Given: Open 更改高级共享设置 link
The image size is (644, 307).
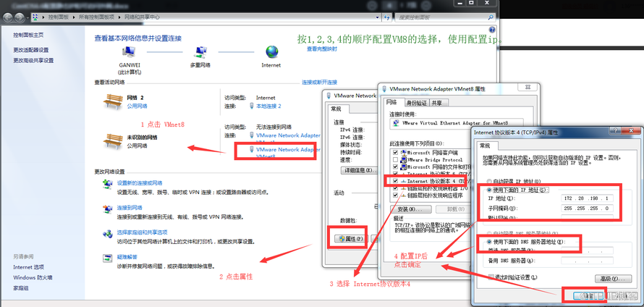Looking at the screenshot, I should pos(33,60).
